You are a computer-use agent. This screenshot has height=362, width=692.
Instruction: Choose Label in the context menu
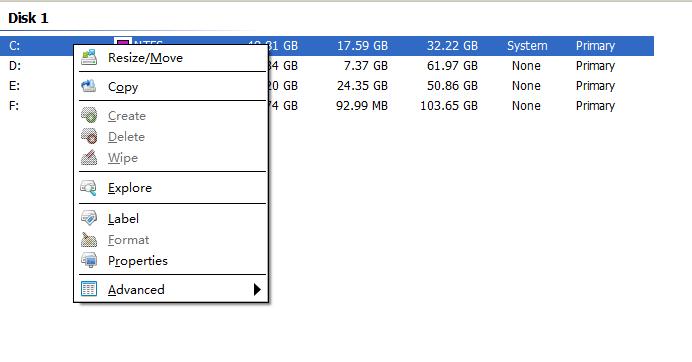(x=172, y=219)
